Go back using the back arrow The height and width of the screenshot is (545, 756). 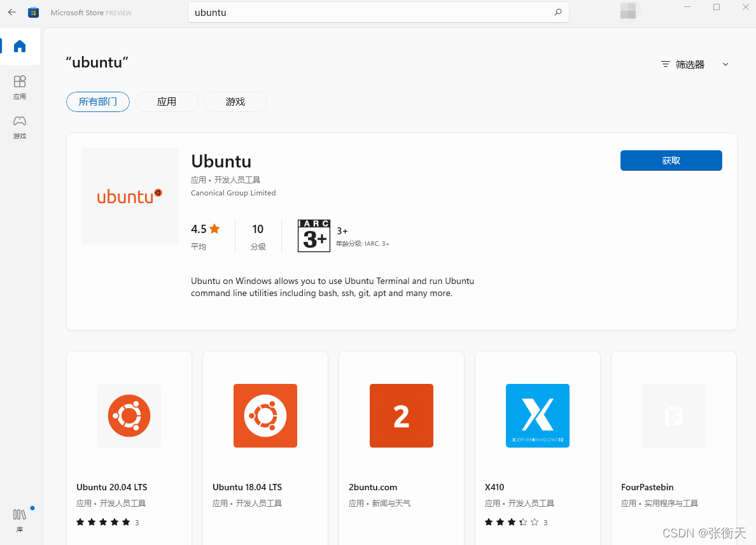pyautogui.click(x=12, y=13)
